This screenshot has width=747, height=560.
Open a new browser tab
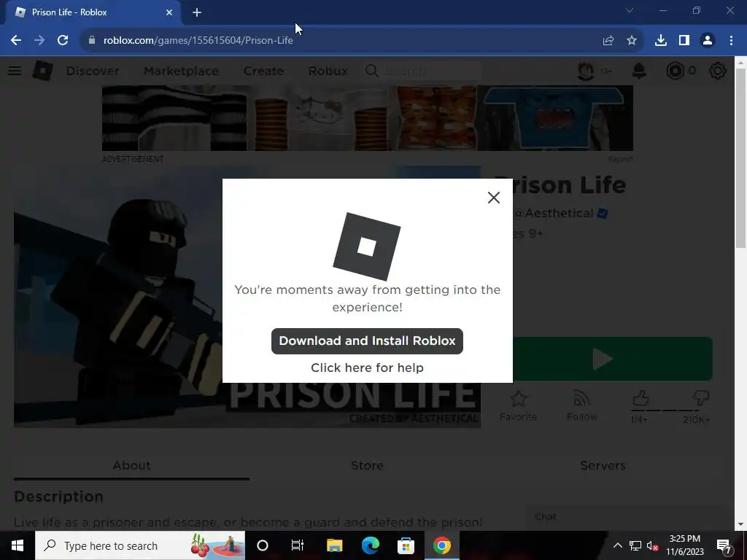197,12
